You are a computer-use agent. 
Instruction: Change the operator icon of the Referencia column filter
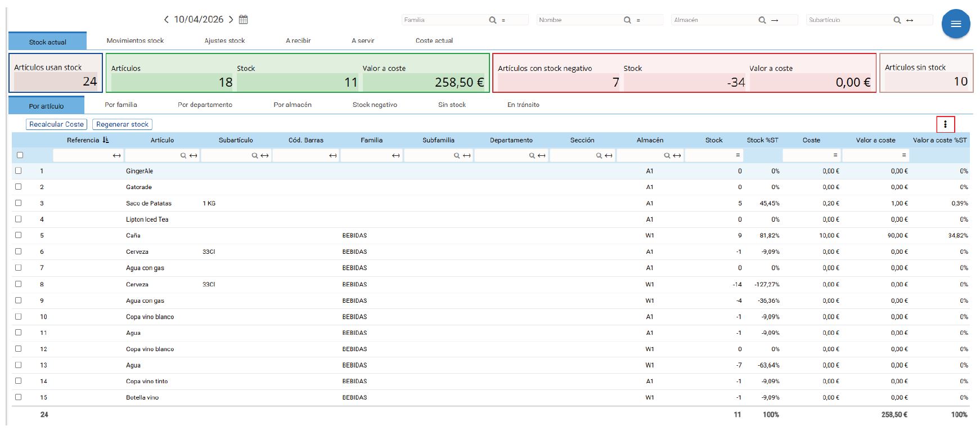click(116, 155)
